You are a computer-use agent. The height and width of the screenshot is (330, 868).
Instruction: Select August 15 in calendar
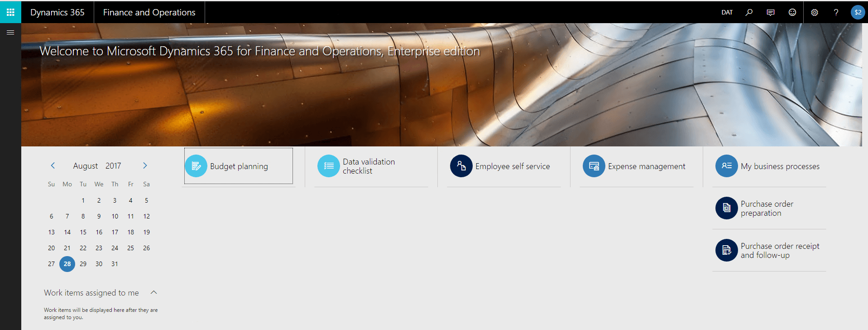83,232
